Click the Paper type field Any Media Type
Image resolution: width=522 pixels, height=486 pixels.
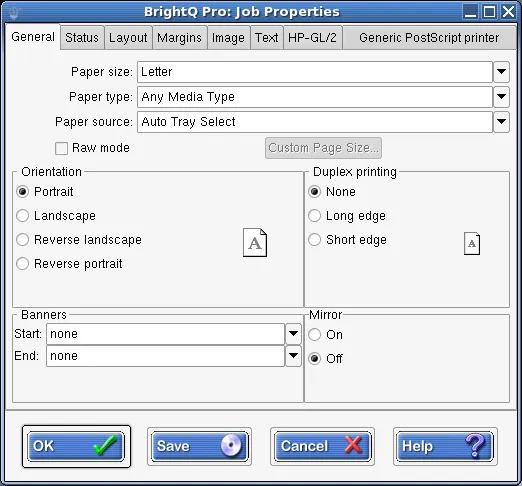tap(315, 97)
